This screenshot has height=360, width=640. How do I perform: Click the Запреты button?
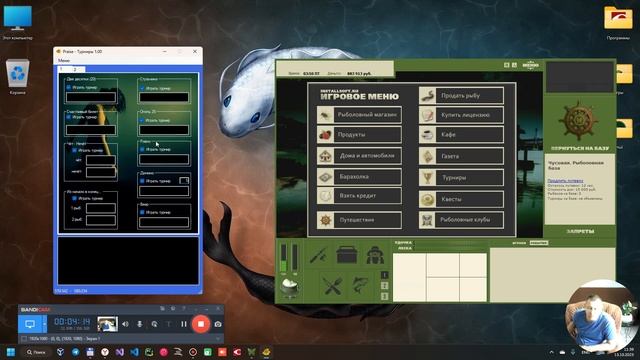[x=580, y=231]
